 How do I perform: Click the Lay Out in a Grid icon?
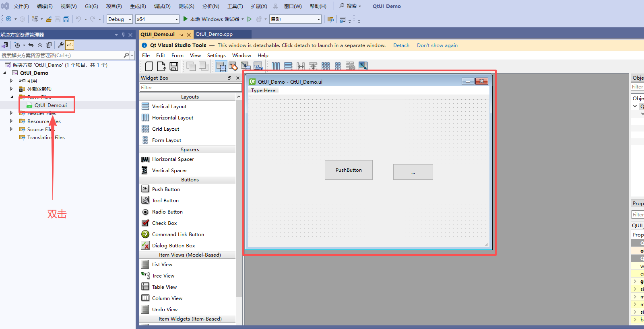pos(326,66)
